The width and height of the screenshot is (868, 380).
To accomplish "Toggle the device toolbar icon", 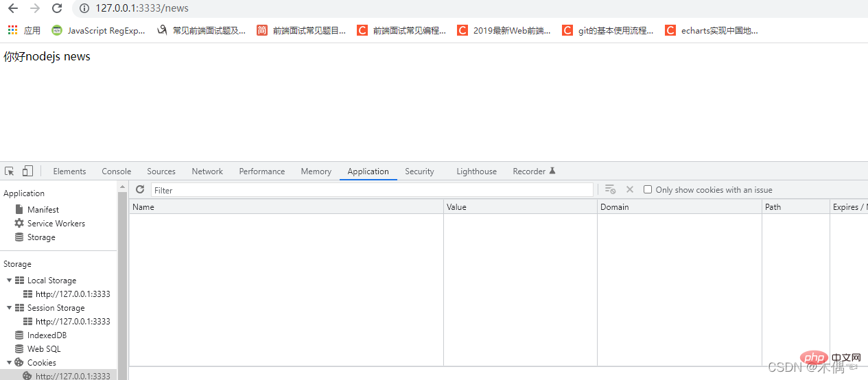I will [x=27, y=171].
